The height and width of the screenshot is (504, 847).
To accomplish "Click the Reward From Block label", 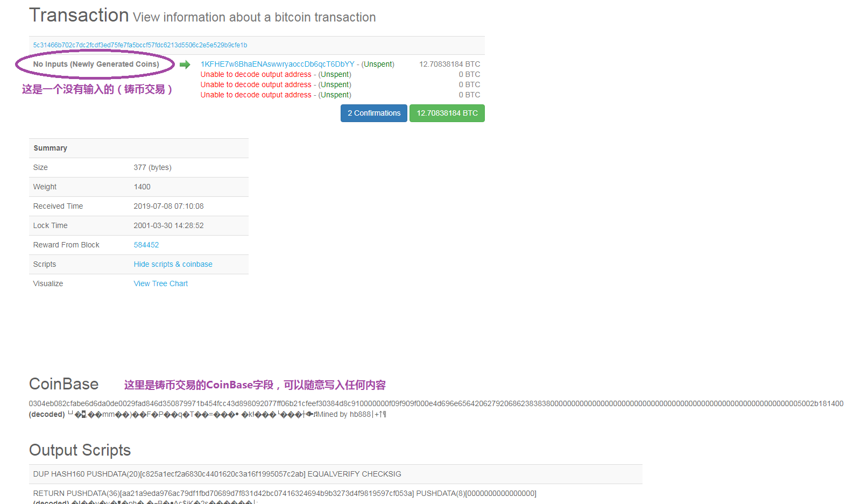I will pos(66,245).
